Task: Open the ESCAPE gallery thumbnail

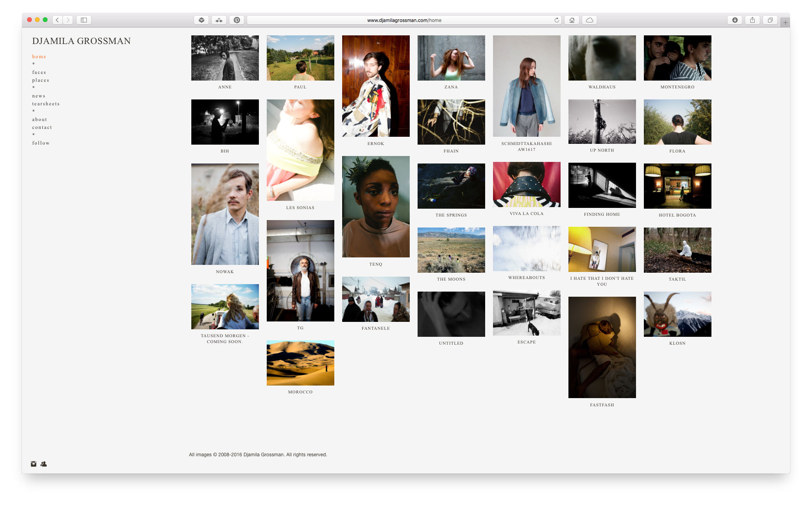Action: click(527, 313)
